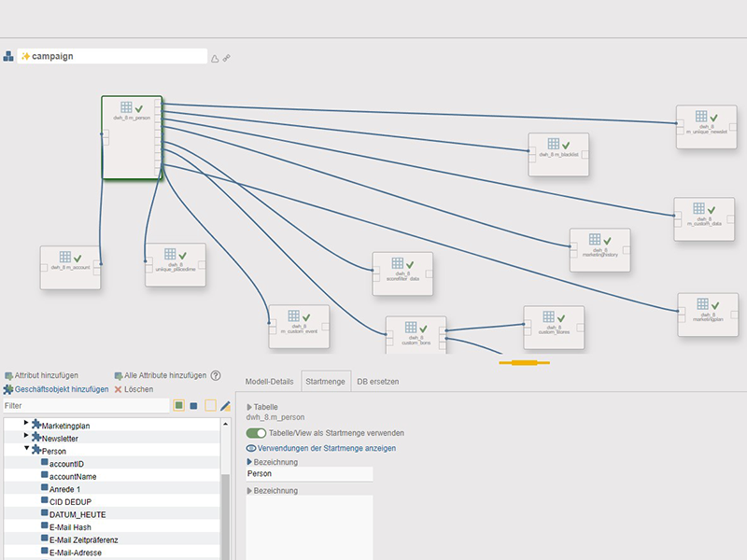Select DATUM_HEUTE attribute in tree
The height and width of the screenshot is (560, 747).
click(x=78, y=515)
